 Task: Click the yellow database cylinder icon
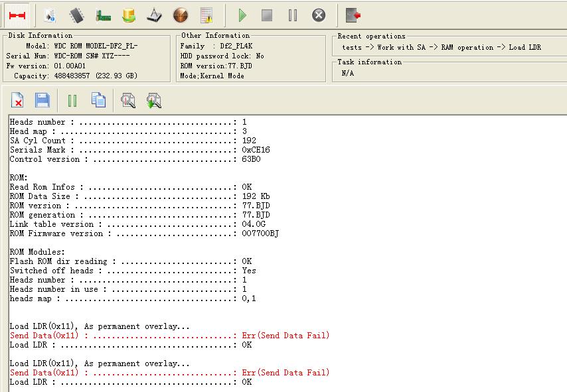129,15
